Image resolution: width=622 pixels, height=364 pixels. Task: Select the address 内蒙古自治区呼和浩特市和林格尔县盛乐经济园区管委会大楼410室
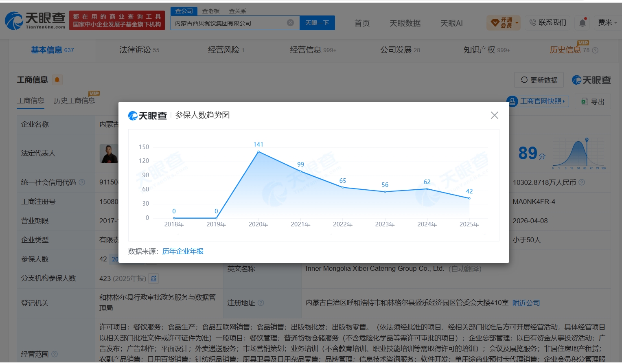click(407, 303)
